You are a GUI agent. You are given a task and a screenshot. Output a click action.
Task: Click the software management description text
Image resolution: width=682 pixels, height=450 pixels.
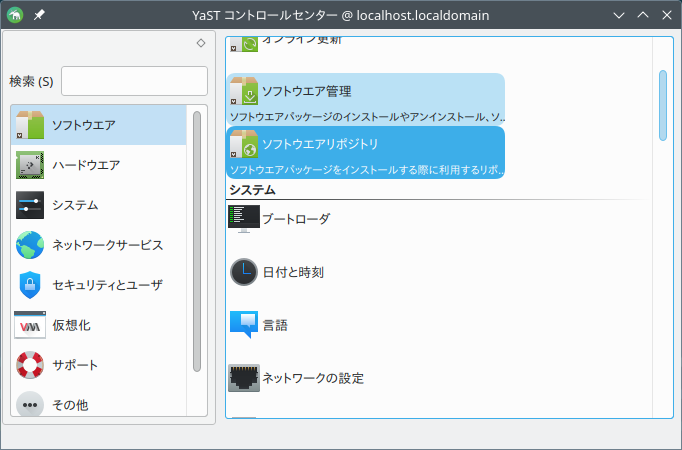pyautogui.click(x=367, y=117)
